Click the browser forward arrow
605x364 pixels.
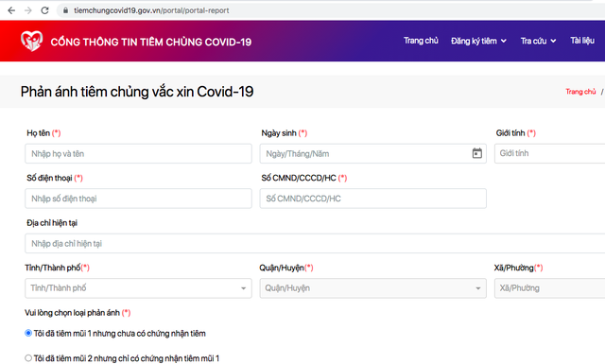28,10
